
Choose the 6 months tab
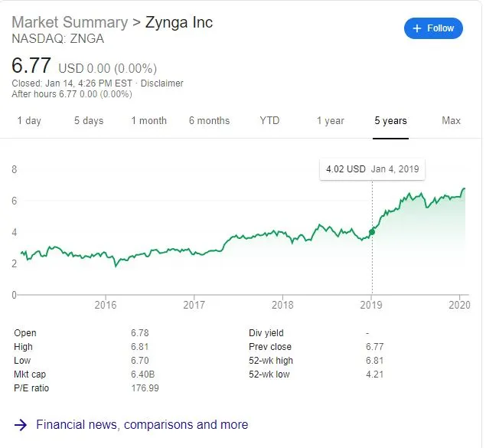coord(209,121)
